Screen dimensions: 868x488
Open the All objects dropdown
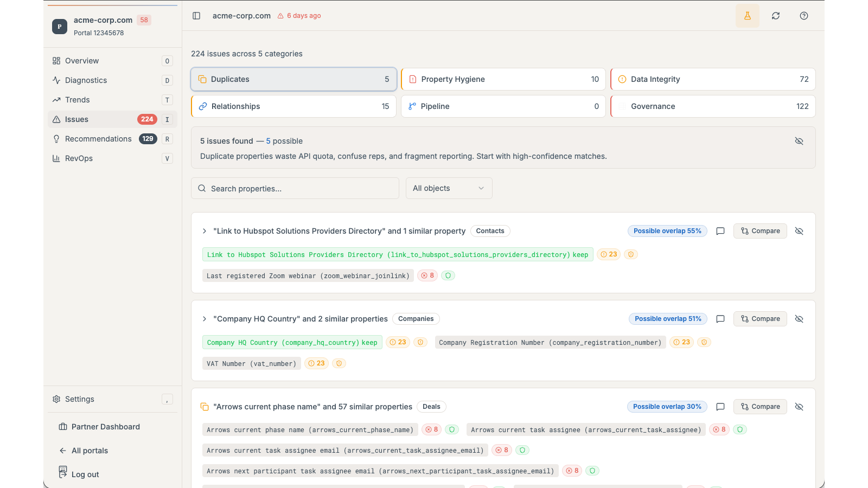tap(449, 188)
